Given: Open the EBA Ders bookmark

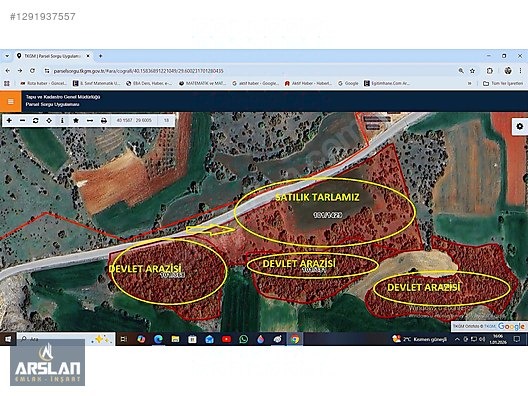Looking at the screenshot, I should [x=149, y=83].
